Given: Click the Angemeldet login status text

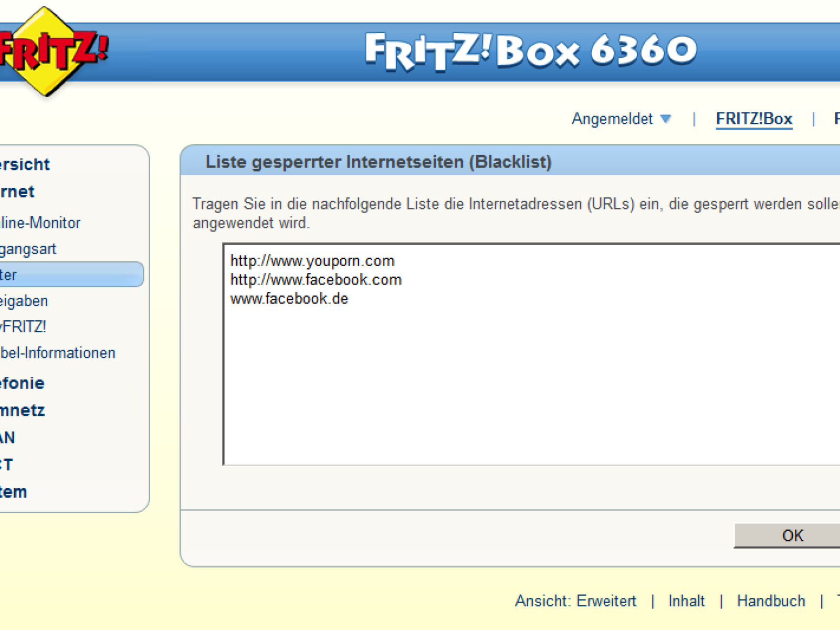Looking at the screenshot, I should tap(612, 119).
